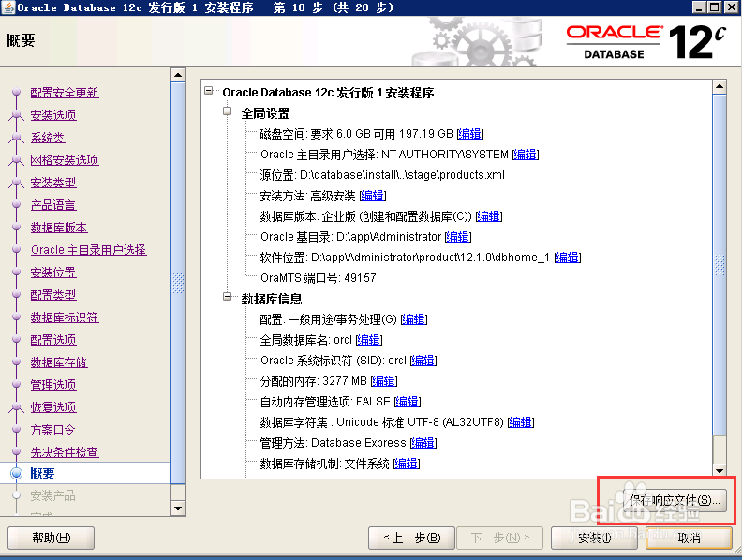Image resolution: width=742 pixels, height=560 pixels.
Task: Open the 数据库标识符 step
Action: [65, 317]
